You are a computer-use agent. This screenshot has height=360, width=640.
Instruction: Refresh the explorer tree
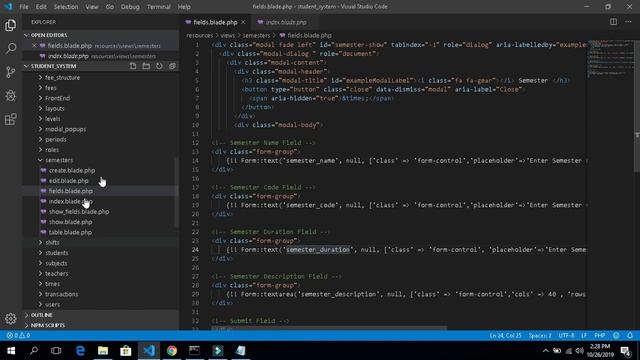click(x=159, y=66)
